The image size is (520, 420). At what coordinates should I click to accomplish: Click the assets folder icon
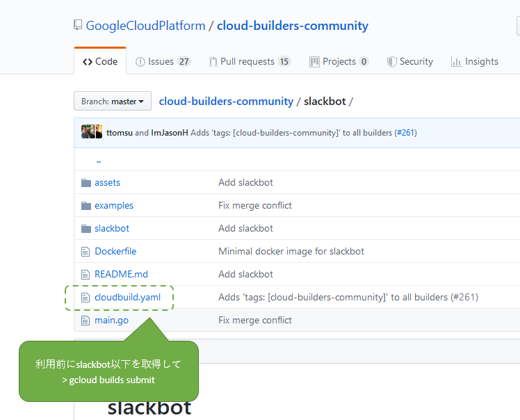(86, 183)
